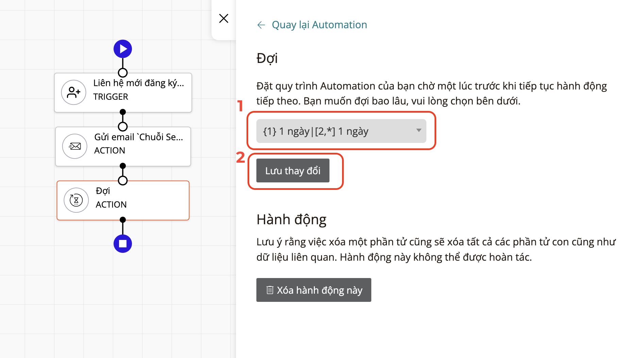The width and height of the screenshot is (644, 358).
Task: Click connector circle above the trigger node
Action: (x=123, y=73)
